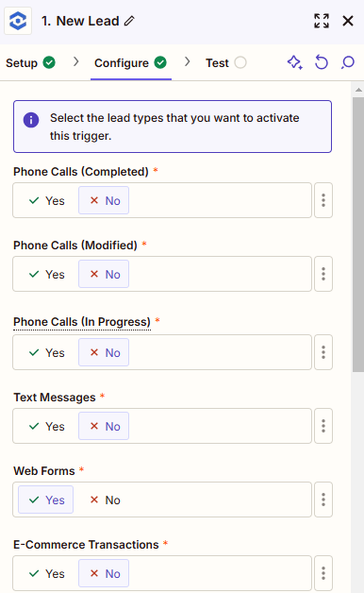This screenshot has height=593, width=364.
Task: Choose Yes for E-Commerce Transactions
Action: [46, 574]
